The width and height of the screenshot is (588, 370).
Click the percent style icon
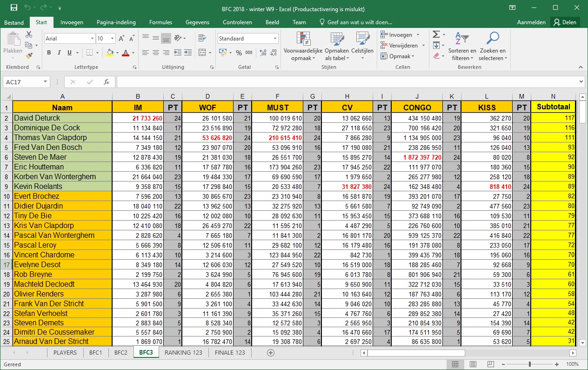pos(239,53)
